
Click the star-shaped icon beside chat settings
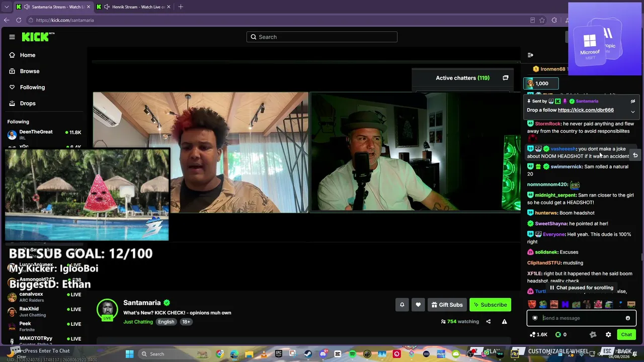(x=593, y=334)
